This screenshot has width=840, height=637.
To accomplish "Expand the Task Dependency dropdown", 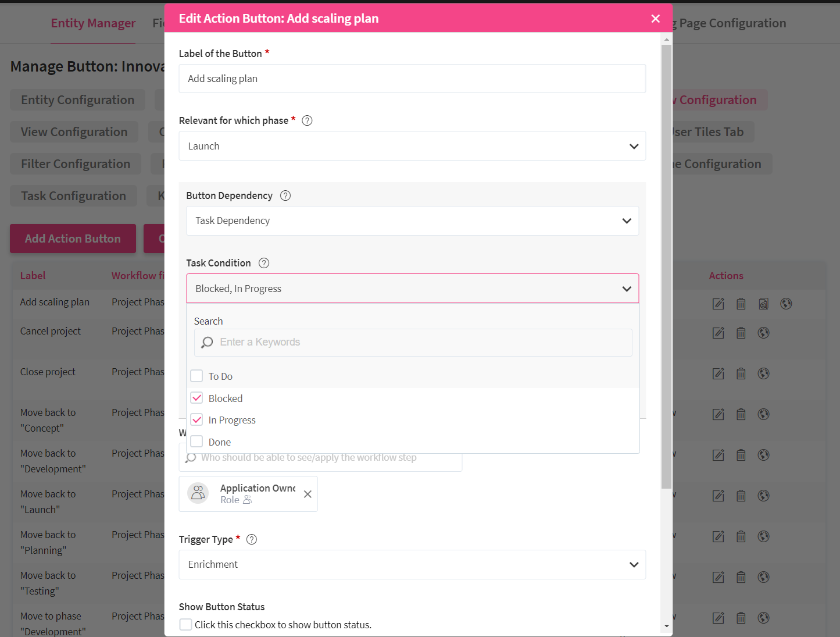I will tap(412, 221).
